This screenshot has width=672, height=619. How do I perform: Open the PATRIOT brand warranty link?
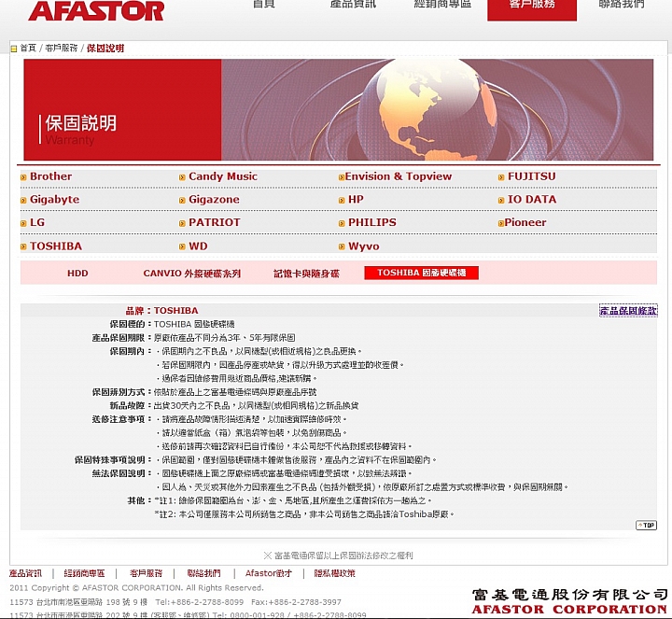click(x=215, y=222)
